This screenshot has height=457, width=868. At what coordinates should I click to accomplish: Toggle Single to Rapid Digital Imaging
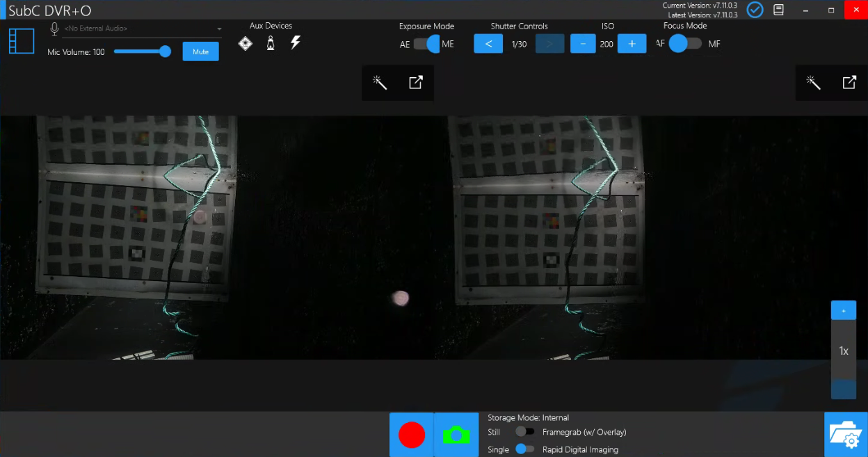tap(525, 449)
